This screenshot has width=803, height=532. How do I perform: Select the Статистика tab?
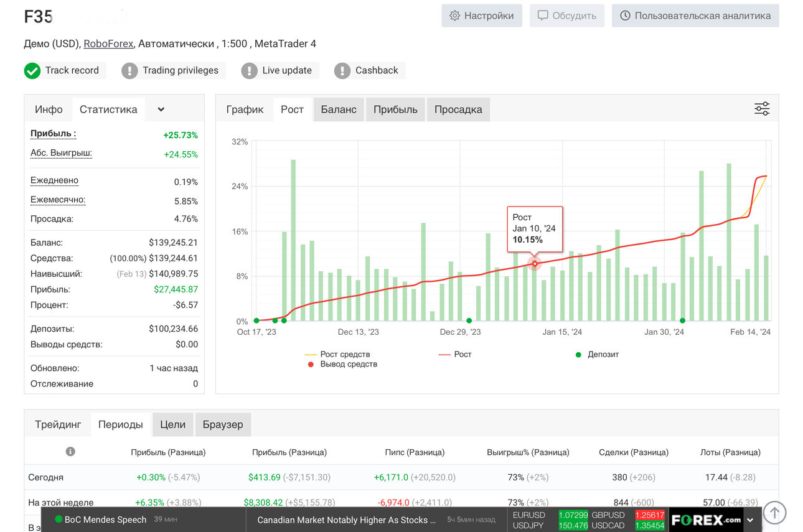[108, 110]
